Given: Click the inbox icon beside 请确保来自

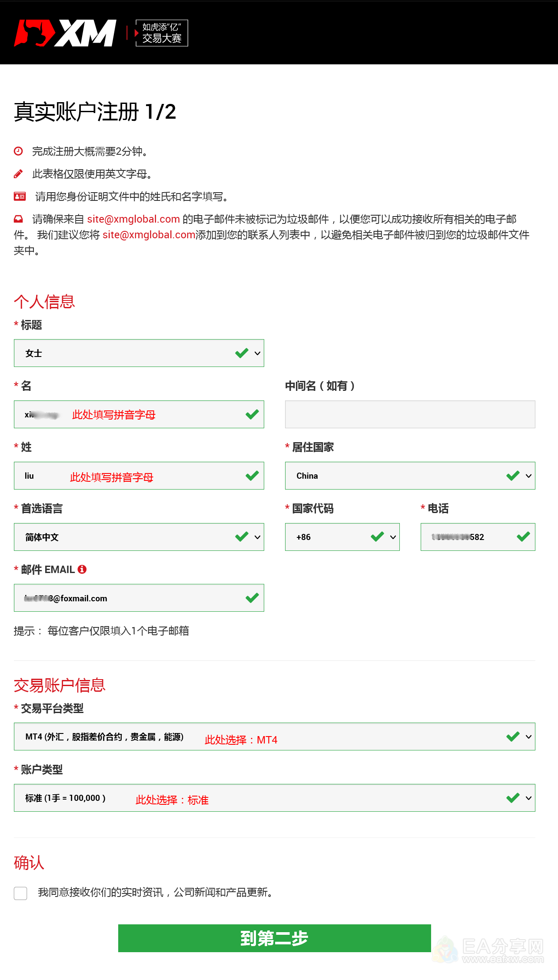Looking at the screenshot, I should (18, 219).
